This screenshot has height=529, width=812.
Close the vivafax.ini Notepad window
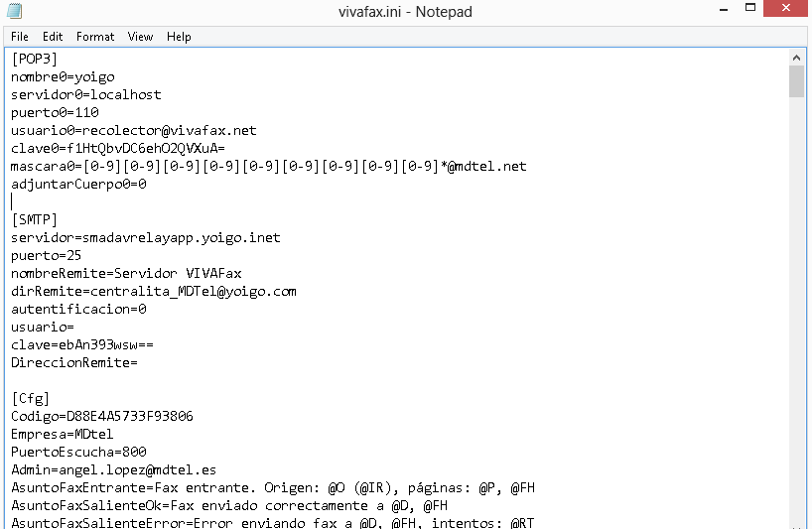point(790,12)
